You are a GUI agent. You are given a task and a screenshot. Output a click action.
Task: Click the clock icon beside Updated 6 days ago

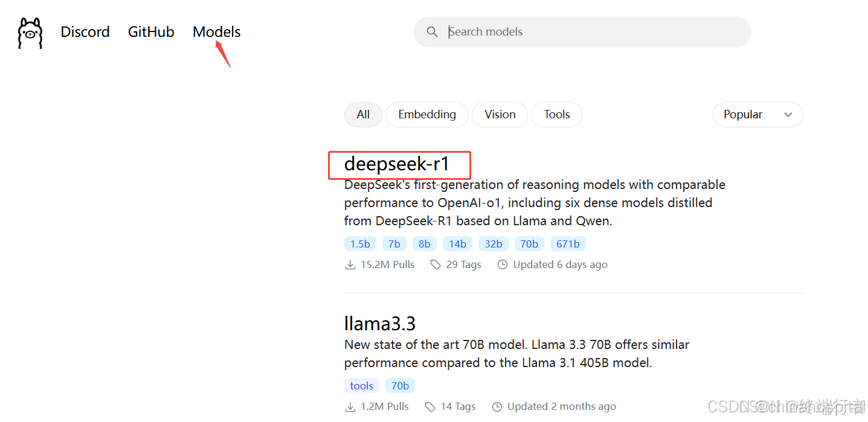click(x=503, y=264)
